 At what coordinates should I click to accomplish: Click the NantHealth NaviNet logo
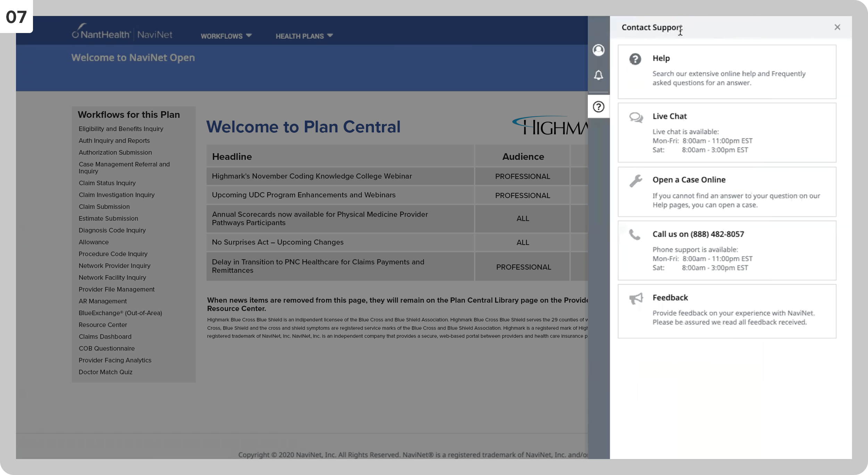122,32
